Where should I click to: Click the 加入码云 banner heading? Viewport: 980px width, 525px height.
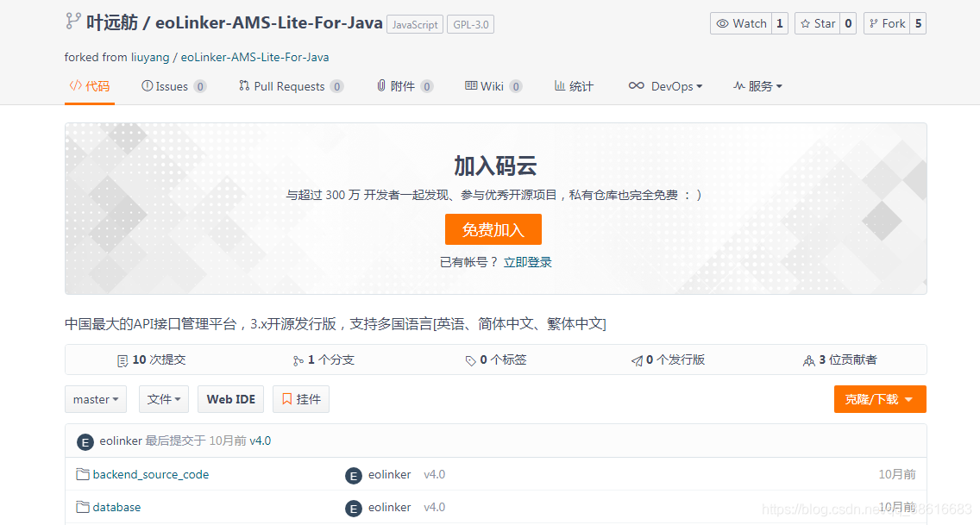(495, 166)
